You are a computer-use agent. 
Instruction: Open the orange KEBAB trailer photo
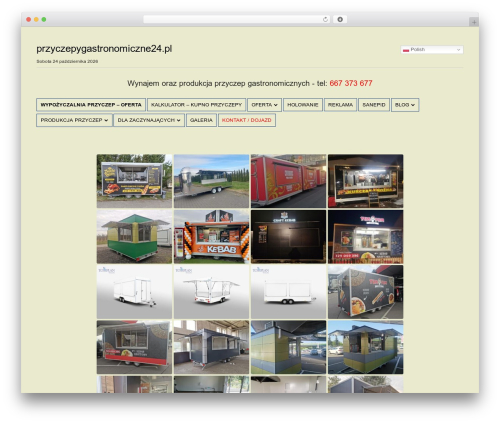tap(211, 237)
